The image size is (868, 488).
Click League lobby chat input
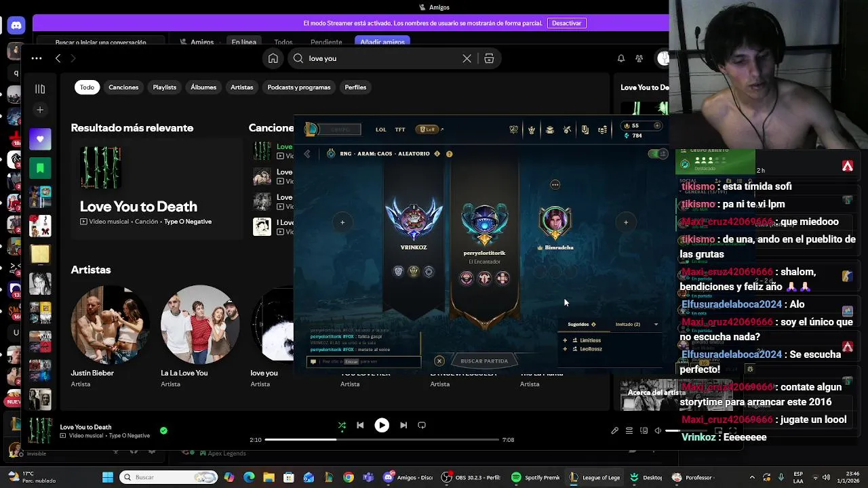(x=363, y=361)
